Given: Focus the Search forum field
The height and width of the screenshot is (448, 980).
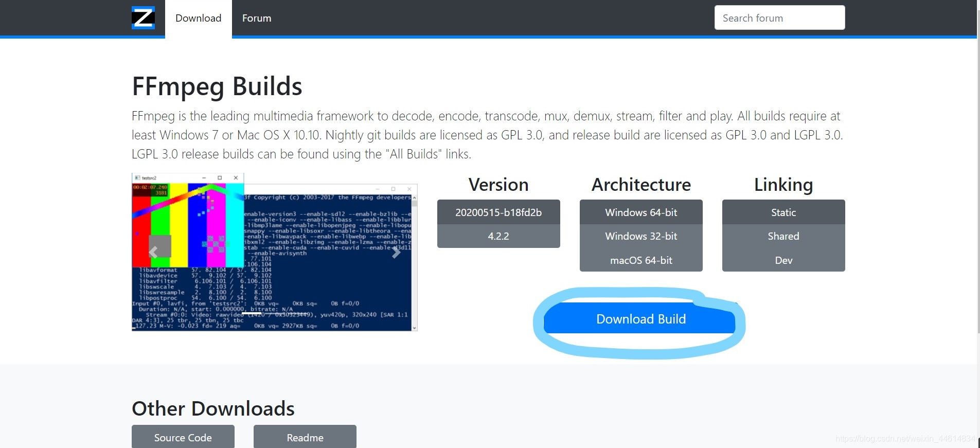Looking at the screenshot, I should [x=779, y=18].
